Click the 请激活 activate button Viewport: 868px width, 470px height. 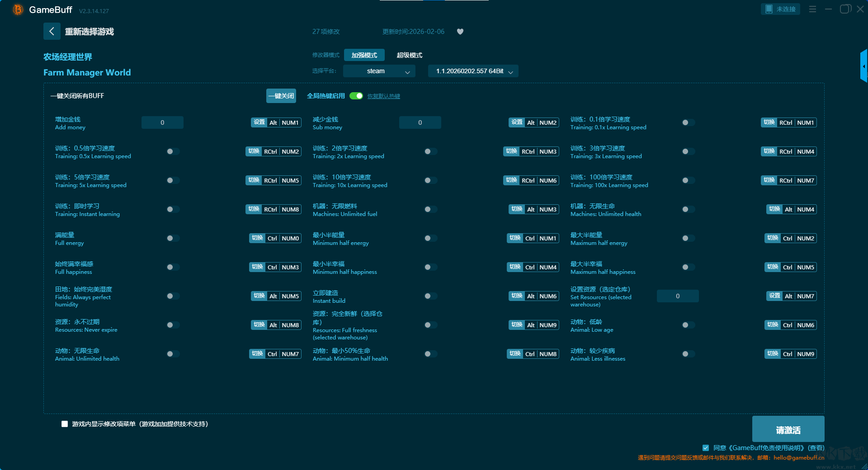tap(788, 429)
